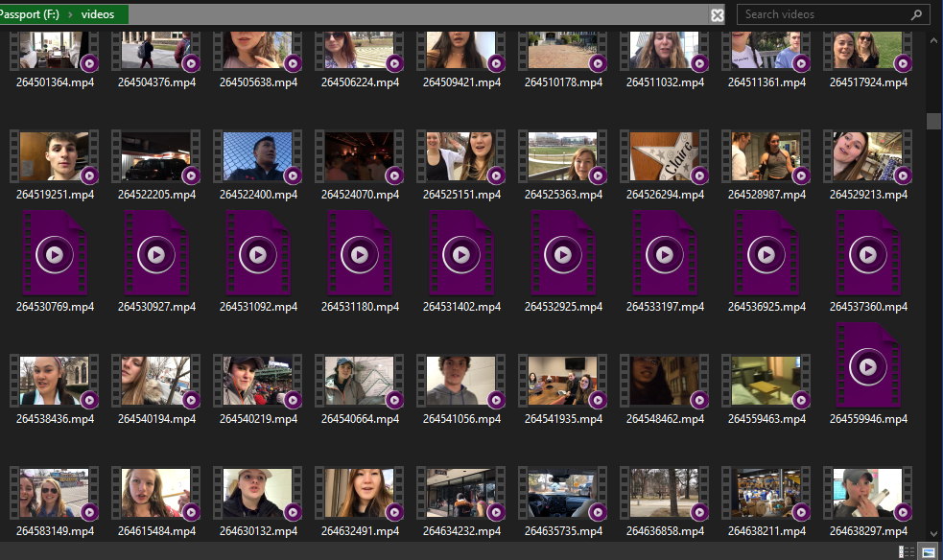Select the 264635735.mp4 car dashboard thumbnail
The width and height of the screenshot is (943, 560).
pos(563,493)
